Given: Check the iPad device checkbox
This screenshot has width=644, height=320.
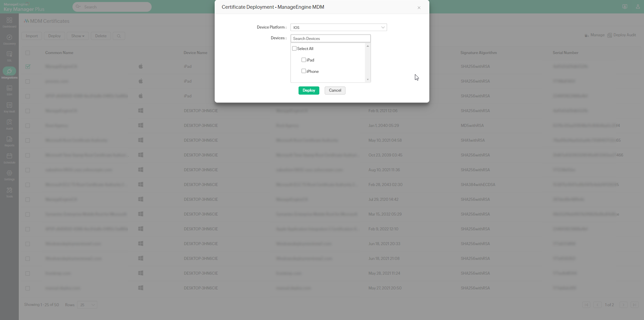Looking at the screenshot, I should tap(304, 60).
